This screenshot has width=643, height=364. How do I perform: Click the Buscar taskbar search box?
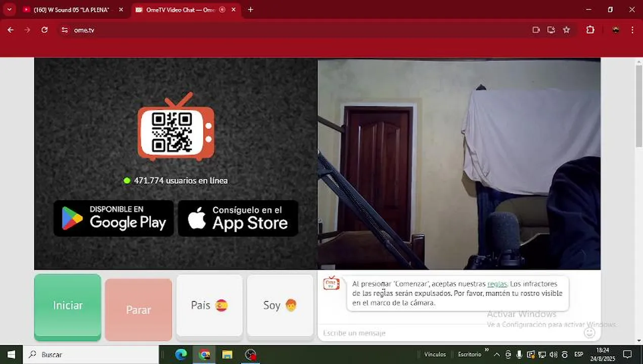[x=91, y=354]
